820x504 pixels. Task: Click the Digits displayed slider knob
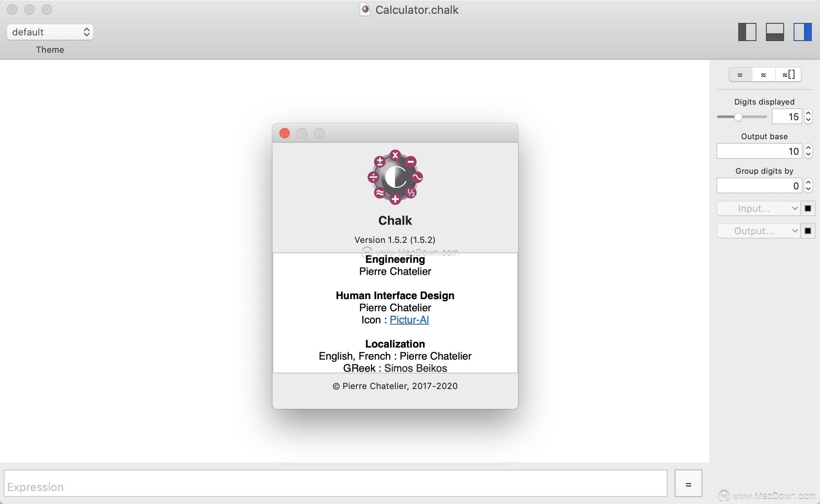point(738,117)
